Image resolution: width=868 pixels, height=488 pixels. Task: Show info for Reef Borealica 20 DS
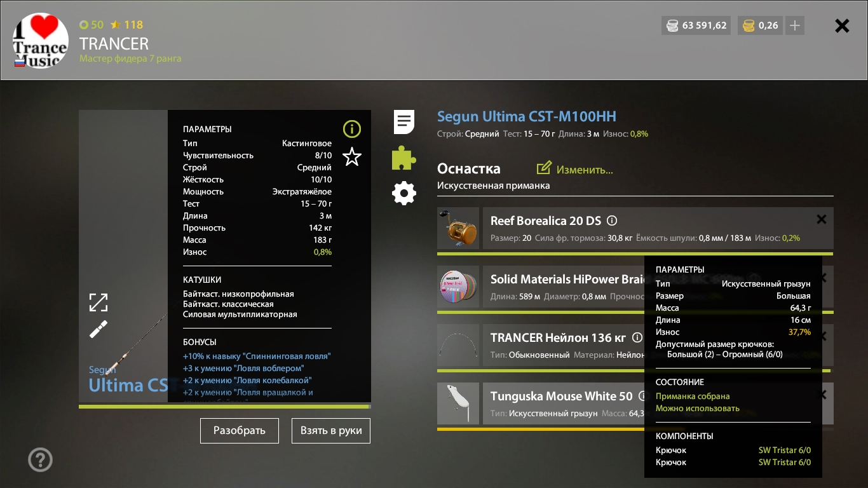(612, 221)
